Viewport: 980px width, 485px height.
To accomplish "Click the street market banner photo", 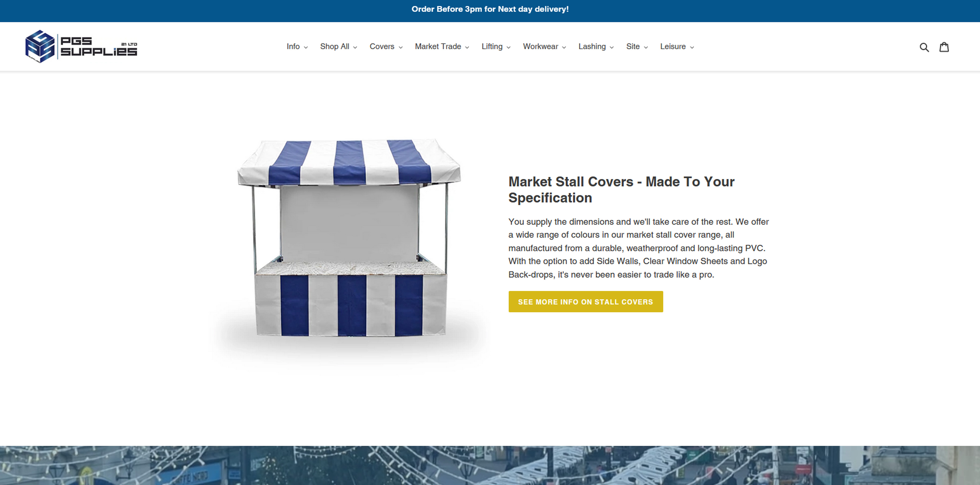I will pyautogui.click(x=490, y=465).
